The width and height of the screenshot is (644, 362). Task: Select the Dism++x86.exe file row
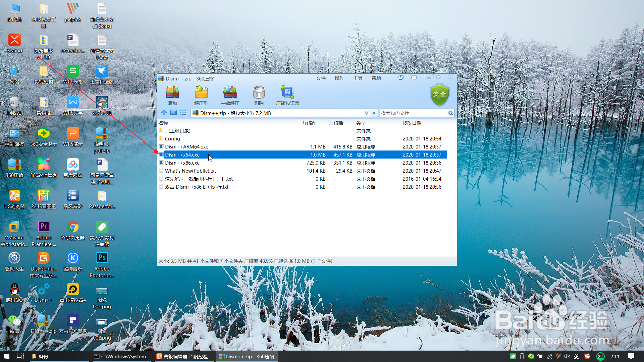[182, 163]
